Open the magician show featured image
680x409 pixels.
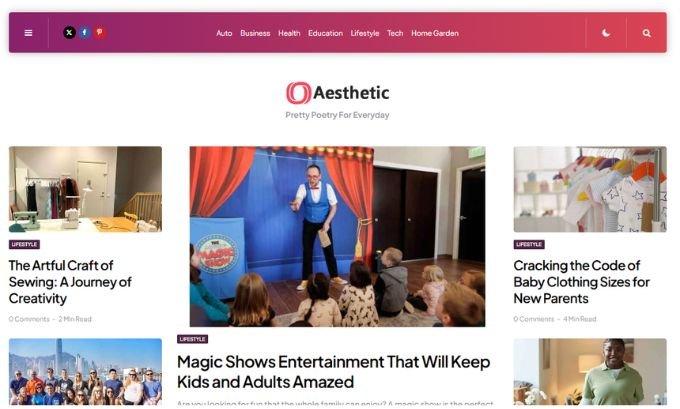[x=337, y=236]
